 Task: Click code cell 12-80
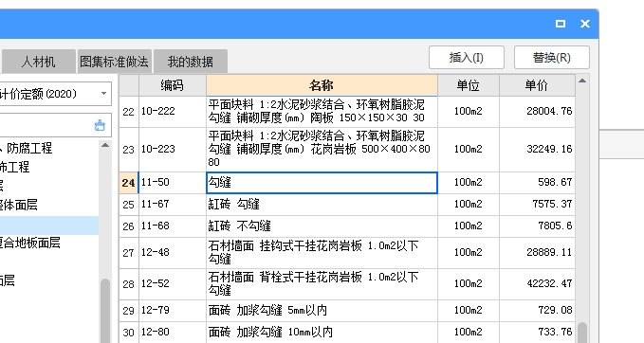click(173, 333)
